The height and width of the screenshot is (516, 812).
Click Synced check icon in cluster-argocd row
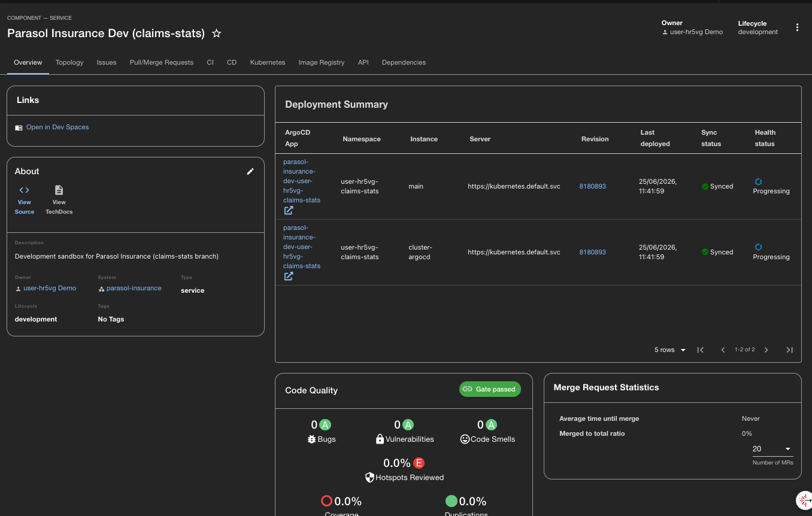[x=705, y=253]
